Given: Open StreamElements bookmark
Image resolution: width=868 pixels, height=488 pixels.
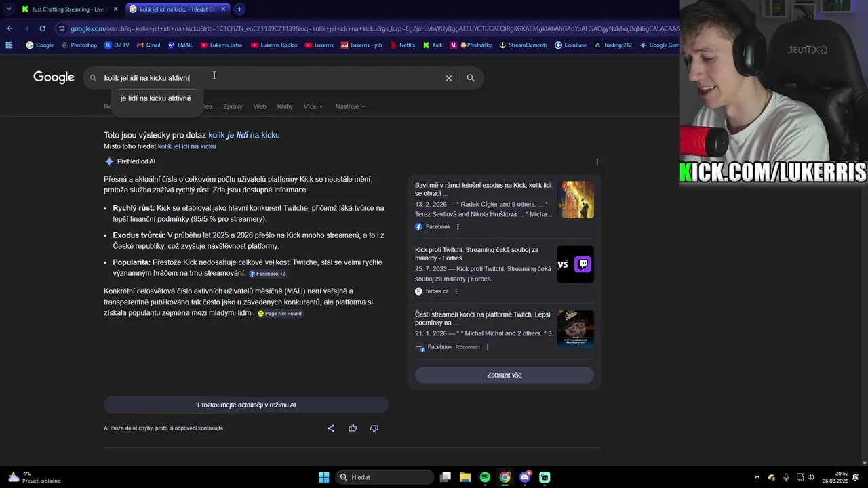Looking at the screenshot, I should [x=523, y=45].
